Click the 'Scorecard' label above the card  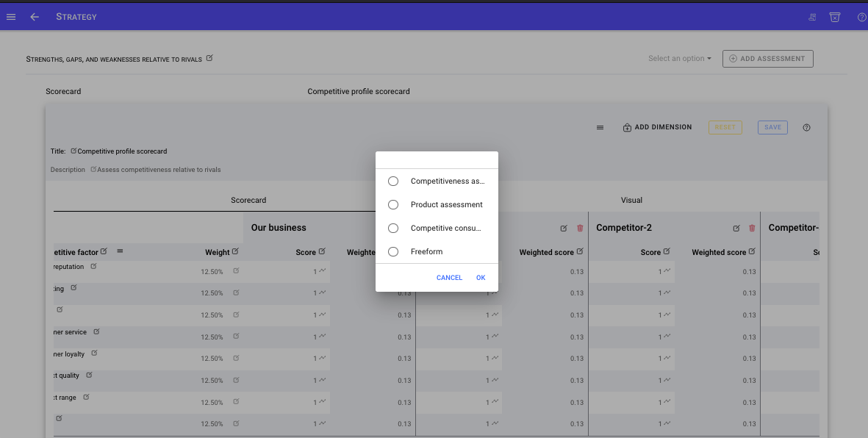click(x=63, y=91)
